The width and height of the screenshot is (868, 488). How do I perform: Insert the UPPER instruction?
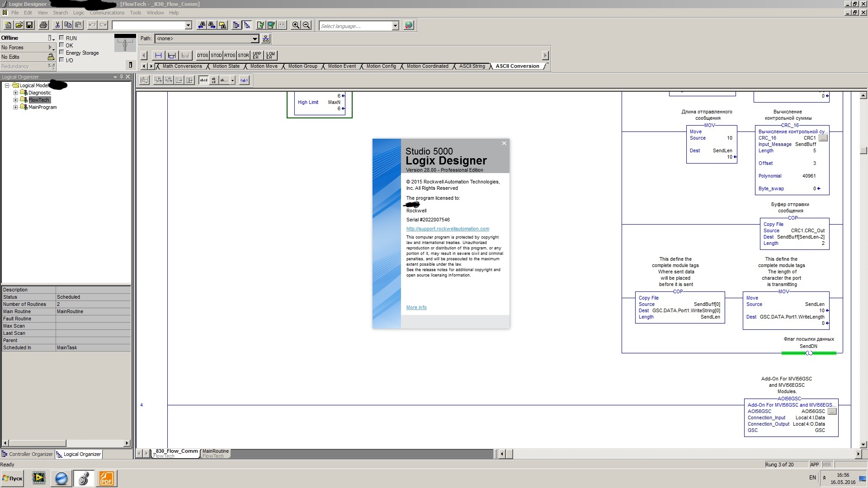257,55
